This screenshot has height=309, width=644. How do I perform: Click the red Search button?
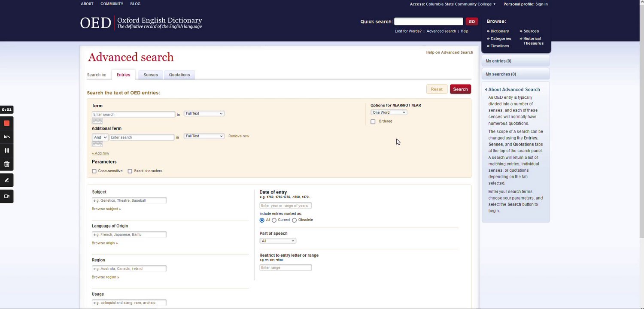click(x=460, y=89)
